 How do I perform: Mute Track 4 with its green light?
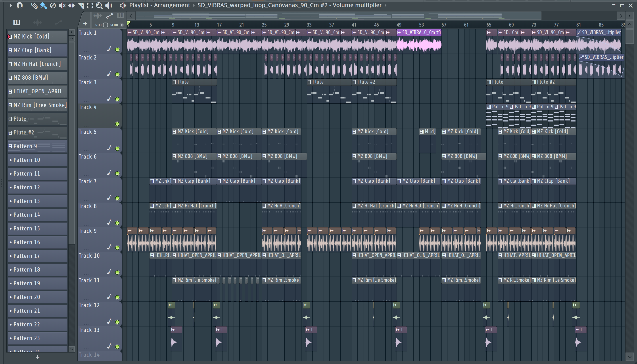pyautogui.click(x=117, y=124)
